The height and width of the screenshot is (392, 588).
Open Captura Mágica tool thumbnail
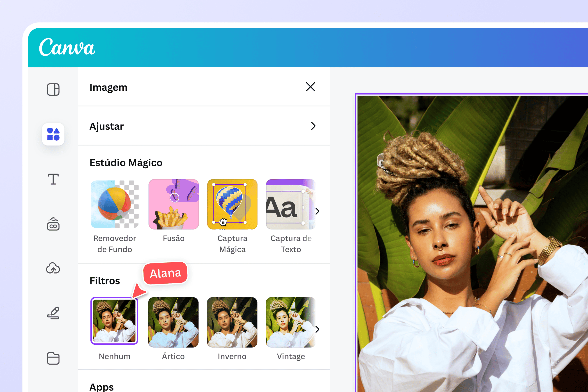pyautogui.click(x=232, y=204)
